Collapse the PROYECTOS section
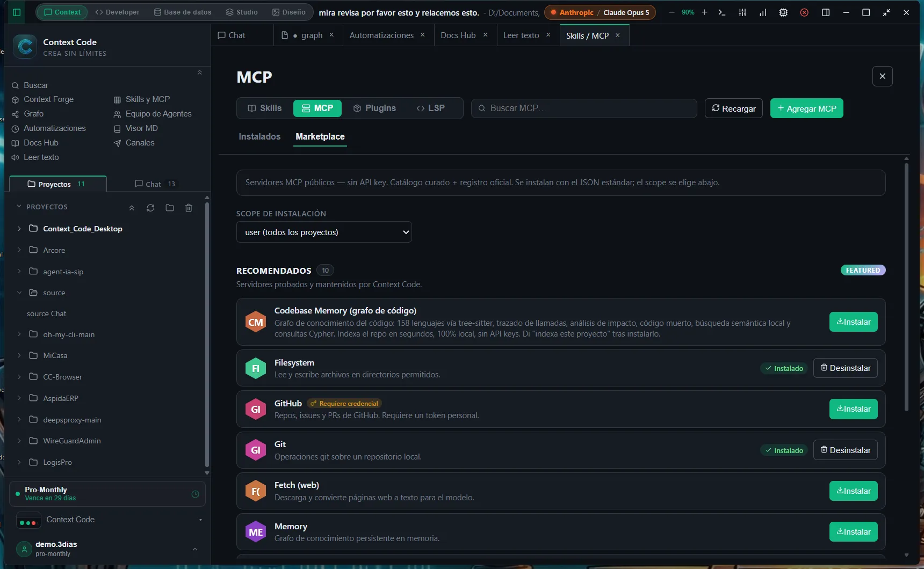 [x=19, y=207]
